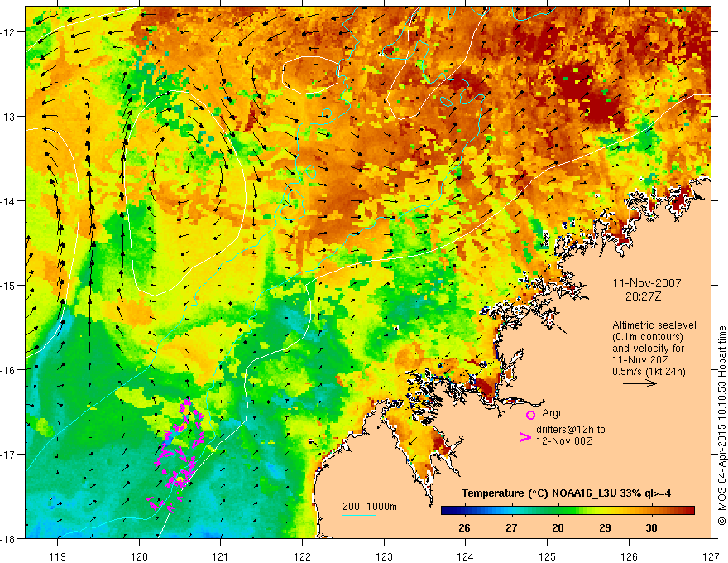
Task: Click the latitude axis label '-18'
Action: 8,538
